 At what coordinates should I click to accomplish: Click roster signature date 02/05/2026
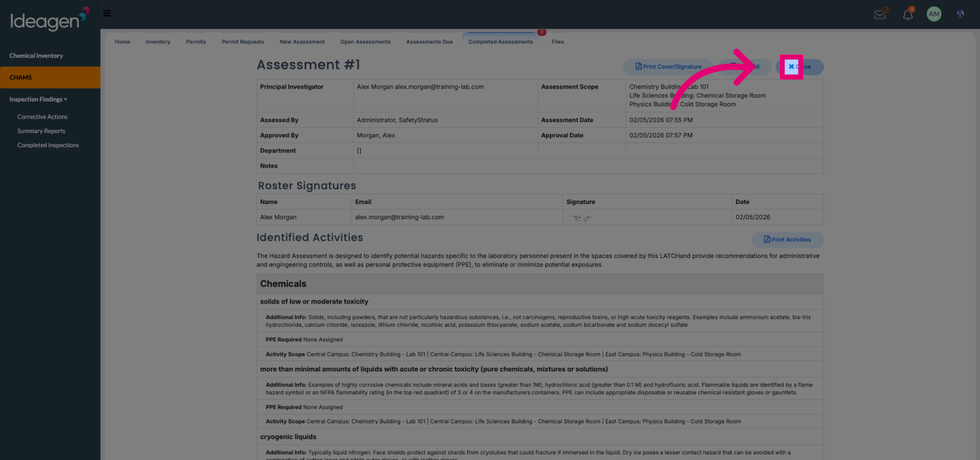[753, 217]
